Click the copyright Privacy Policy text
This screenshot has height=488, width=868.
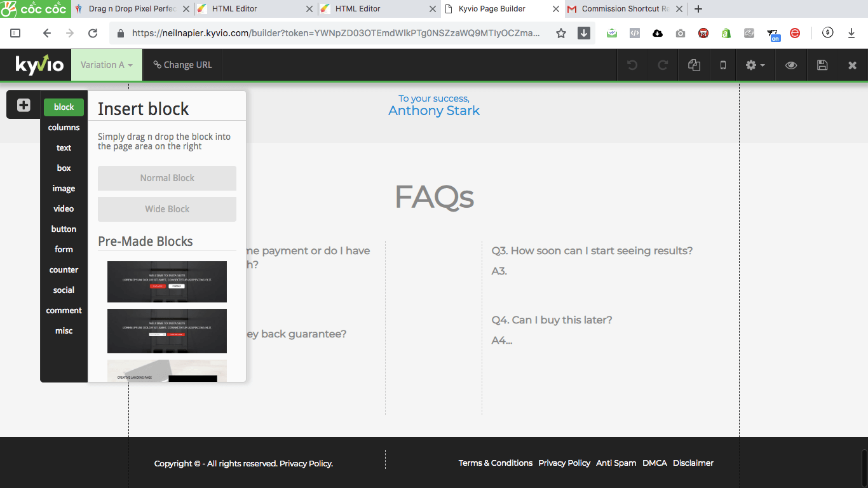[x=306, y=463]
